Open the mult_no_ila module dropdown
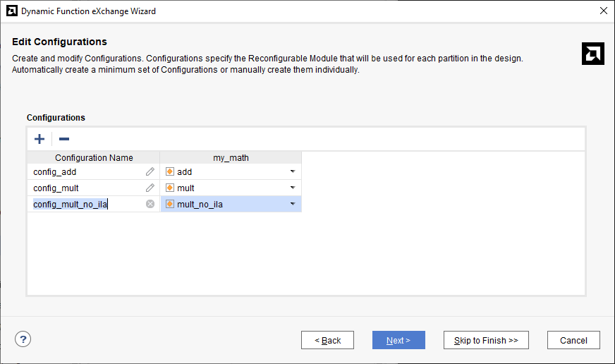Screen dimensions: 615x364 tap(292, 204)
